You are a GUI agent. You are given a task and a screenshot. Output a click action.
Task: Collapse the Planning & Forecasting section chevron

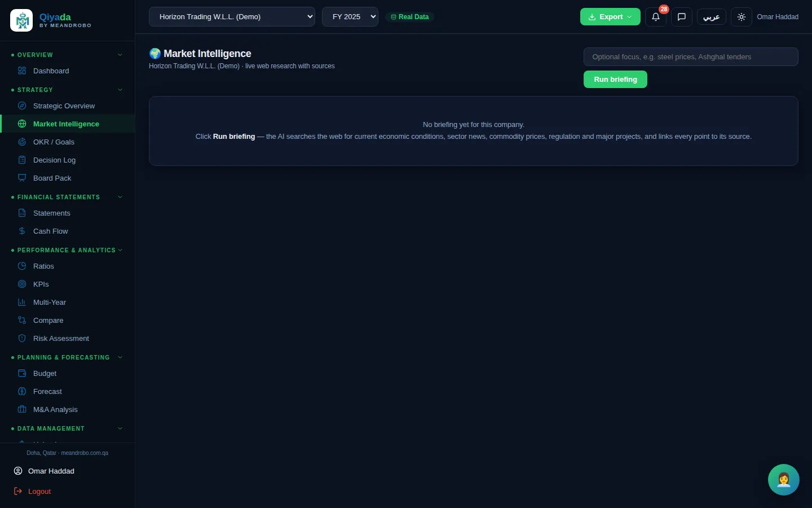coord(120,357)
